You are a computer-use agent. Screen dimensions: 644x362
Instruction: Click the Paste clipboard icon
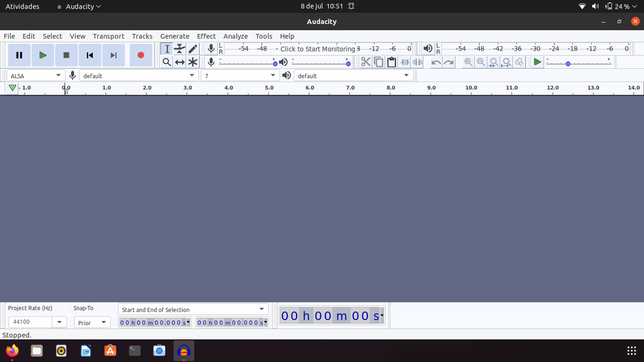point(391,62)
